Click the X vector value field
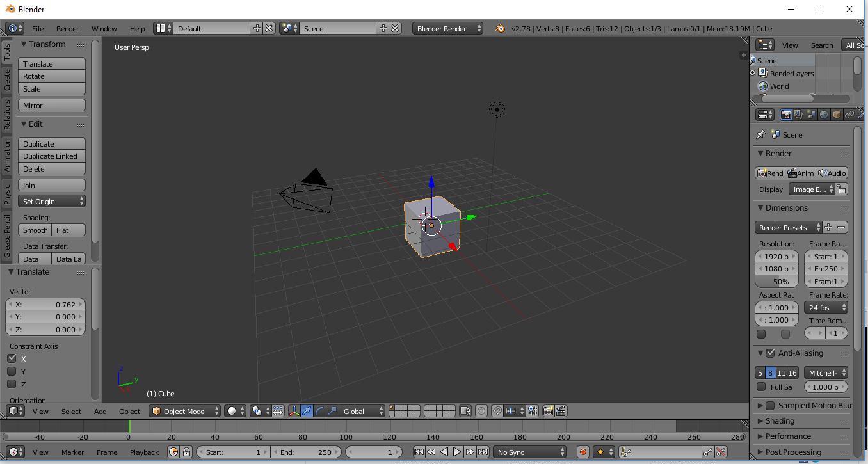868x464 pixels. [x=45, y=304]
